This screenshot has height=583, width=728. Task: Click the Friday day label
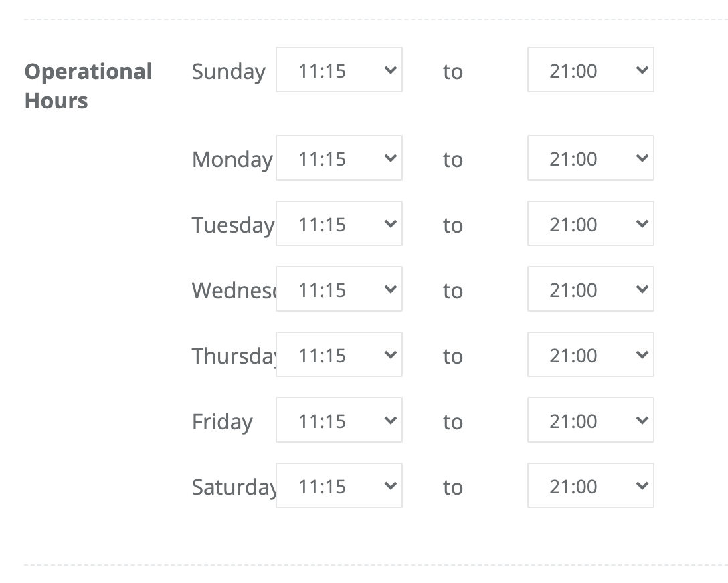click(222, 422)
